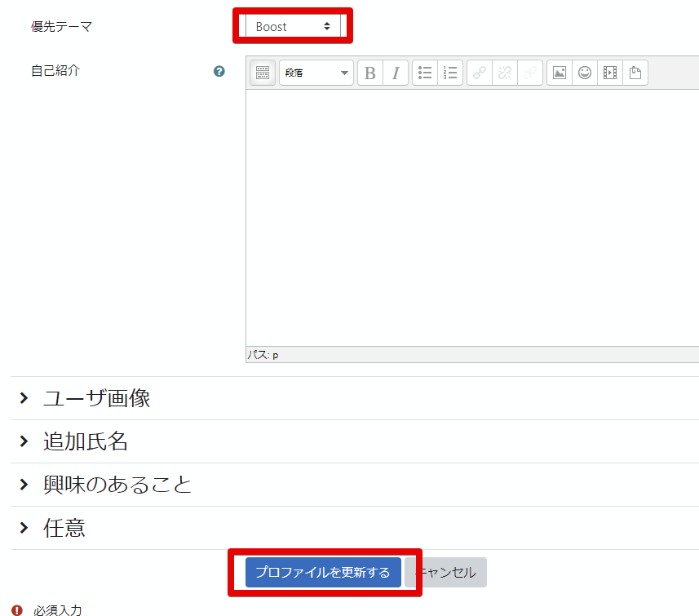Insert Moodle media with film icon

(x=610, y=73)
